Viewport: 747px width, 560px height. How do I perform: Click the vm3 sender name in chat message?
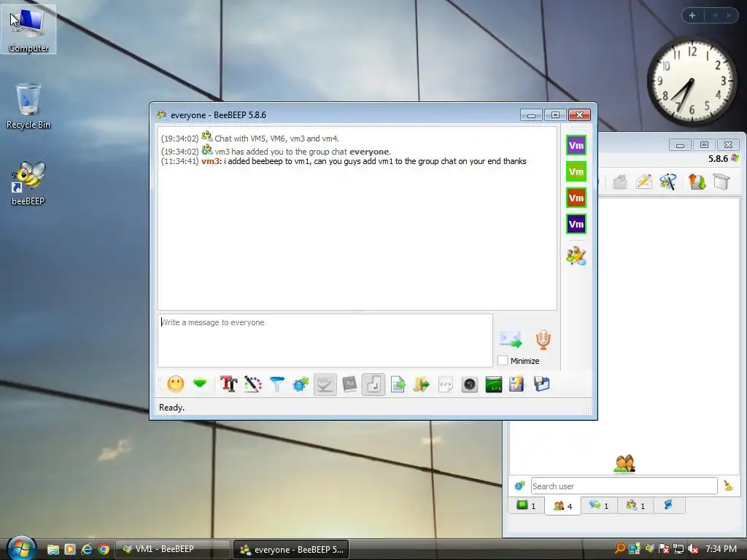pyautogui.click(x=210, y=161)
